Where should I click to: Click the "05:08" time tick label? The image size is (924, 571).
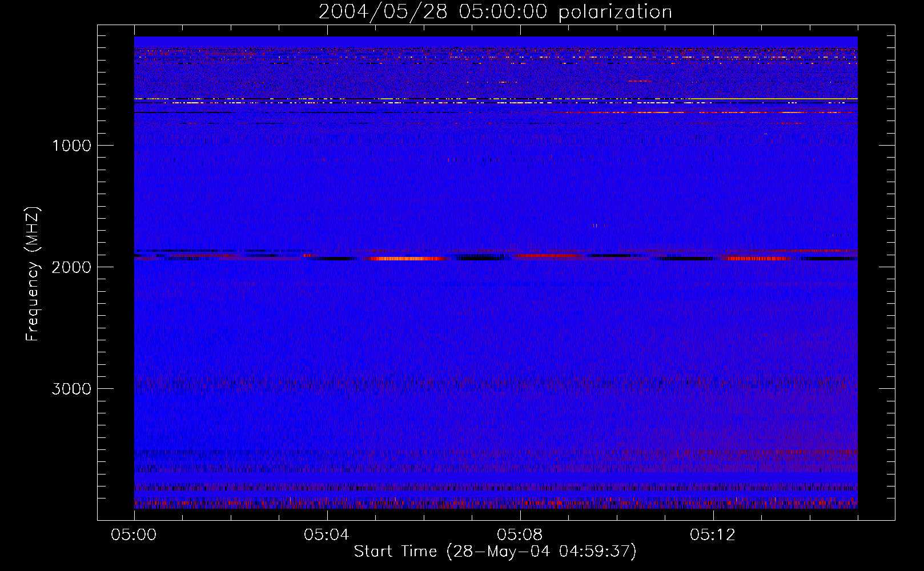[x=520, y=535]
